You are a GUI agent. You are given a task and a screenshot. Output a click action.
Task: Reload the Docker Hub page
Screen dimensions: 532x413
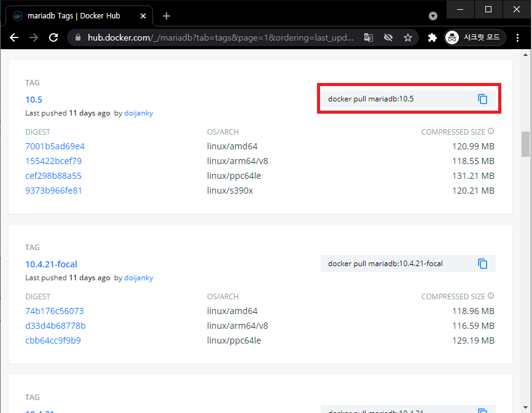53,37
